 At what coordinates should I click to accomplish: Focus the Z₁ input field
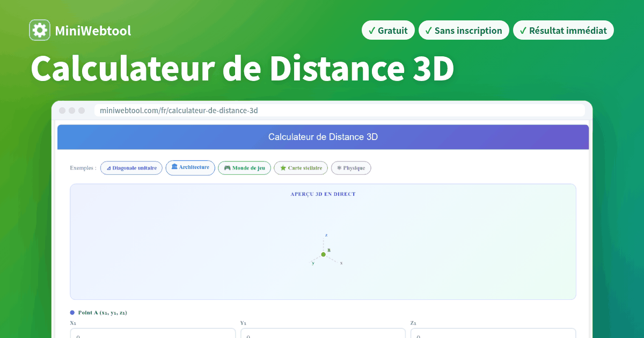click(493, 333)
